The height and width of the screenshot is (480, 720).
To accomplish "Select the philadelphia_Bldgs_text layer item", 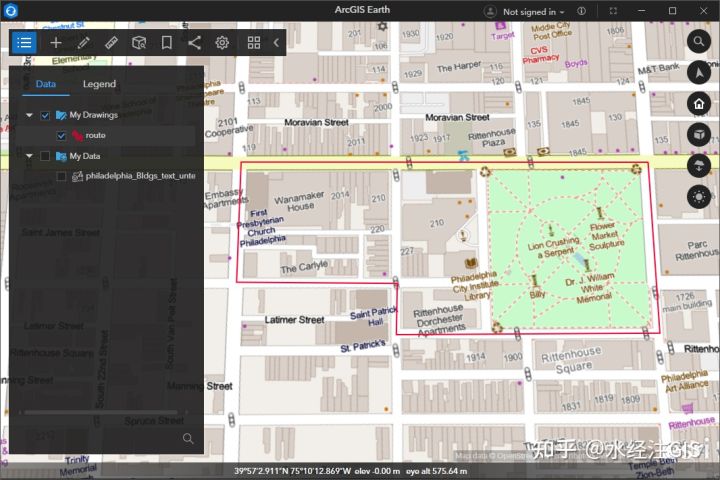I will 141,176.
